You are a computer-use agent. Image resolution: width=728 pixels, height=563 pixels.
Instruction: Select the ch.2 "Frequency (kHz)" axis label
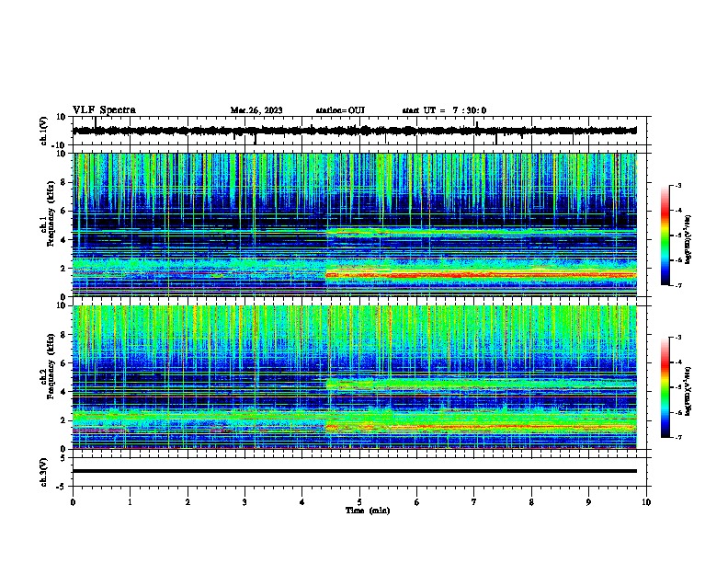tap(51, 366)
